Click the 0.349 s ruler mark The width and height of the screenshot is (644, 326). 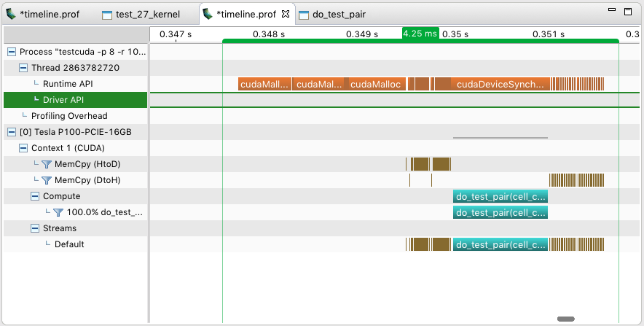click(x=362, y=34)
